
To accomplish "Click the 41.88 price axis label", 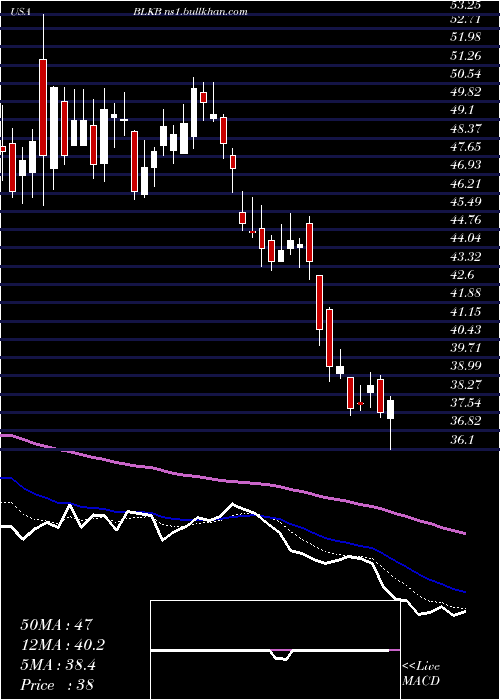I will (465, 293).
